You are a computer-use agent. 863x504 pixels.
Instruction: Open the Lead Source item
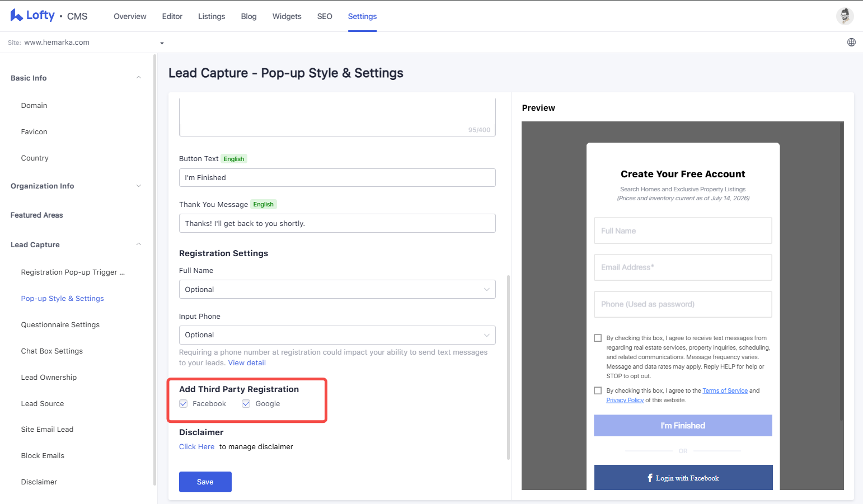(43, 404)
